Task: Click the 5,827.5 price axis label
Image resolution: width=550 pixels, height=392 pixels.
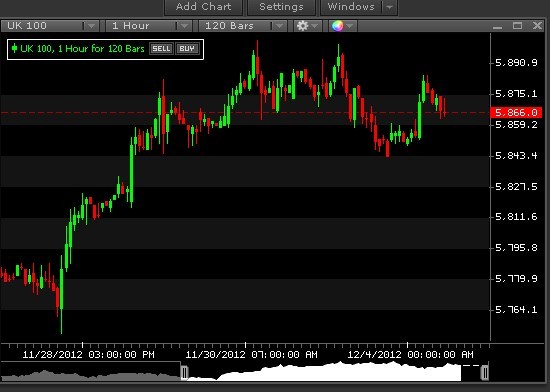Action: (516, 187)
